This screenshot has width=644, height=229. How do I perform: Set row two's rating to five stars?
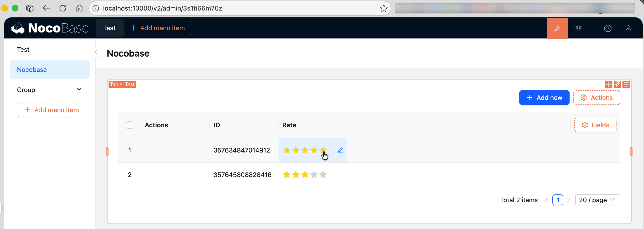click(x=323, y=174)
